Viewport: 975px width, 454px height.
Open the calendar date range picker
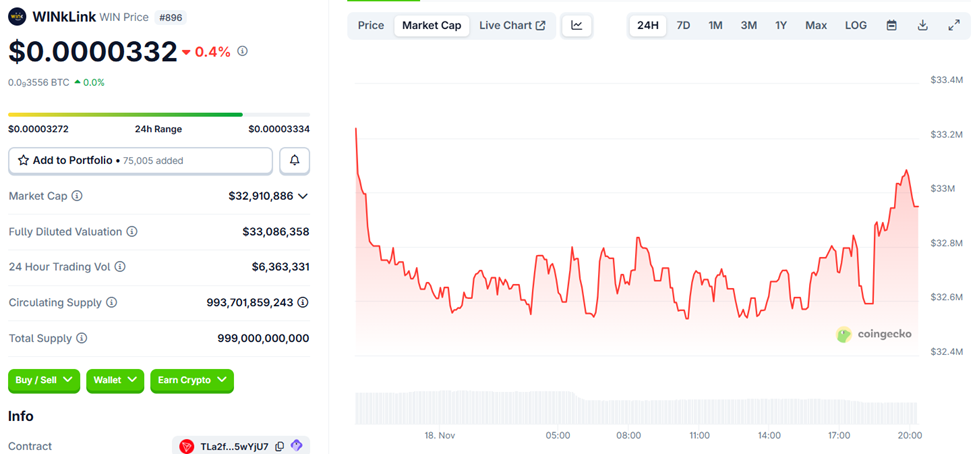pyautogui.click(x=891, y=25)
